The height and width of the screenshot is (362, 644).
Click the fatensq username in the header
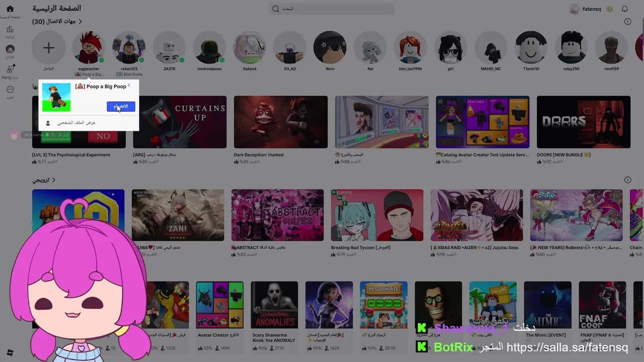(x=592, y=9)
